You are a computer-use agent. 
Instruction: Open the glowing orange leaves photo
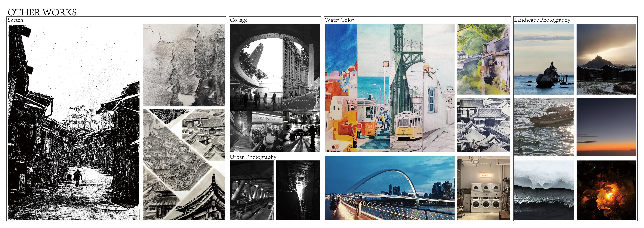[x=606, y=190]
